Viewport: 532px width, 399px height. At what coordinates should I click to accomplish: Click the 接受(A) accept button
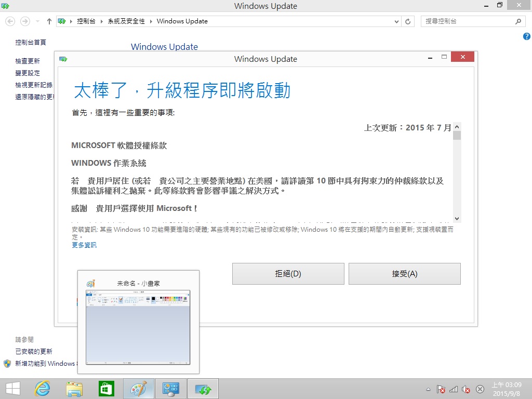click(404, 274)
